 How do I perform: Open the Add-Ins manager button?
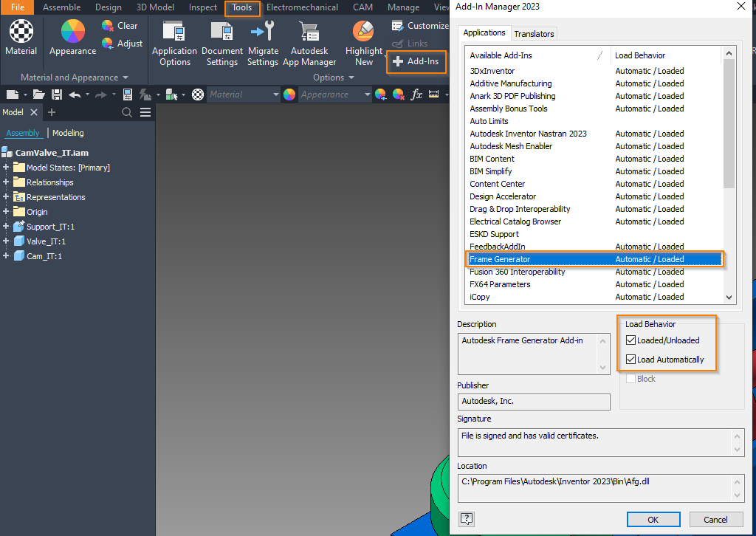coord(416,61)
